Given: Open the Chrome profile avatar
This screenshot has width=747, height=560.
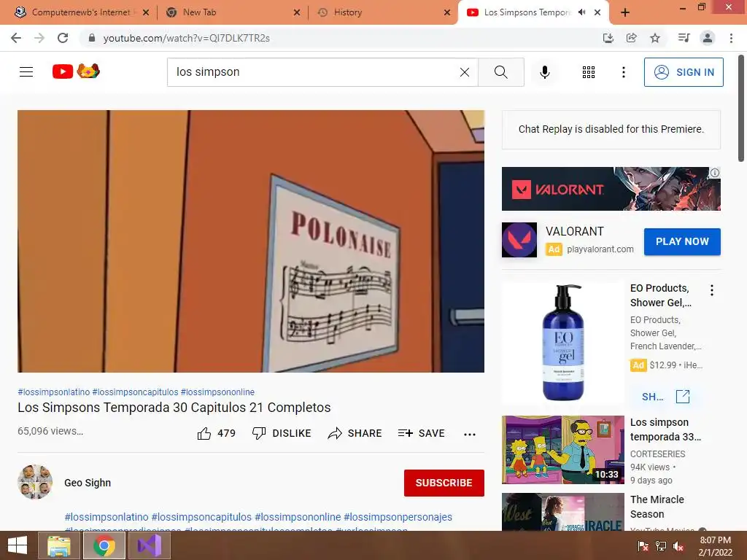Looking at the screenshot, I should [x=708, y=38].
